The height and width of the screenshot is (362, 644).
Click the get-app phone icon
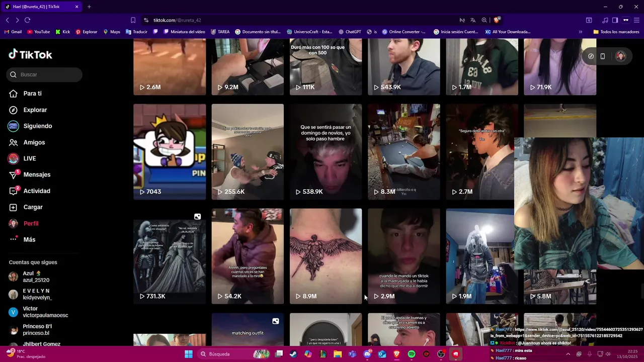[602, 56]
